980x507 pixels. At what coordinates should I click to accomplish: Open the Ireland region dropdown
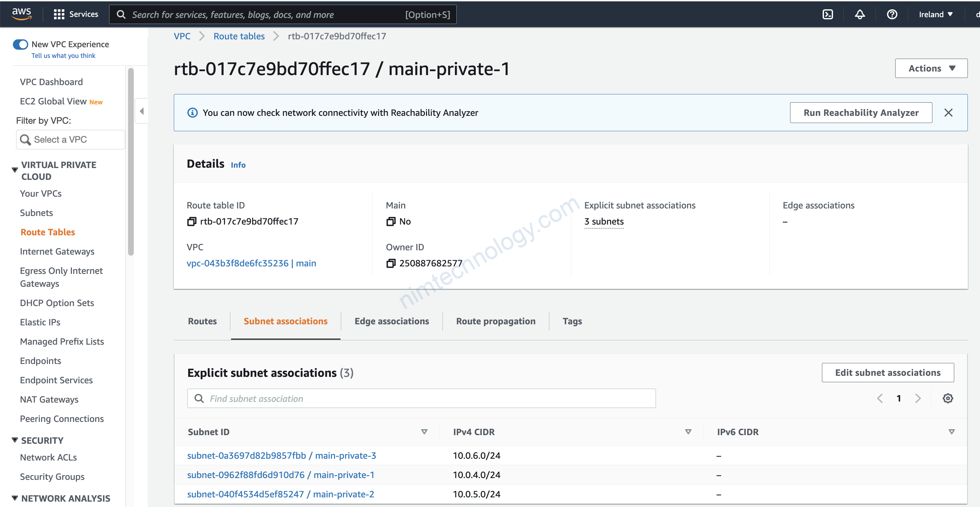(x=936, y=14)
